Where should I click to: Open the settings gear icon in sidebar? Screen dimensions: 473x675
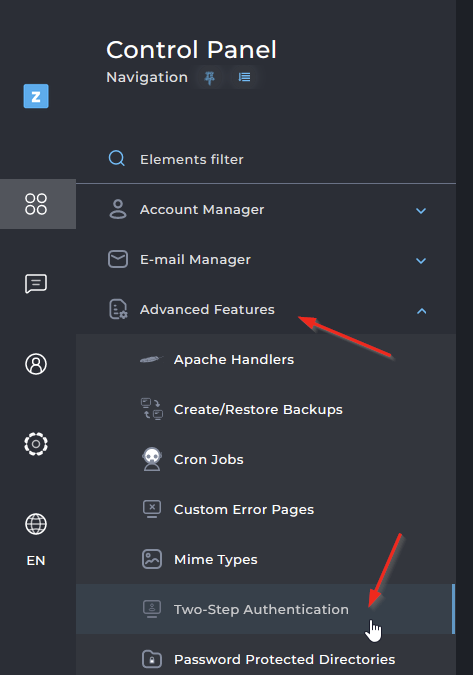(36, 444)
